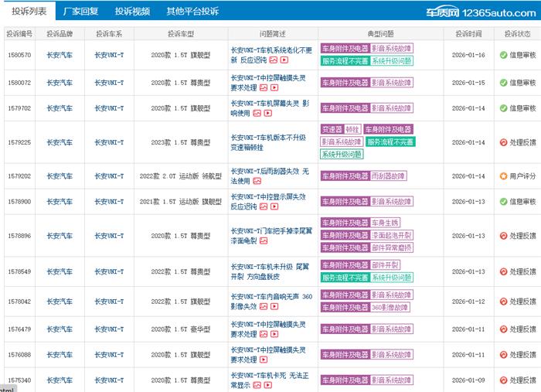Open picture icon for complaint 1578896
The width and height of the screenshot is (541, 392).
click(264, 241)
